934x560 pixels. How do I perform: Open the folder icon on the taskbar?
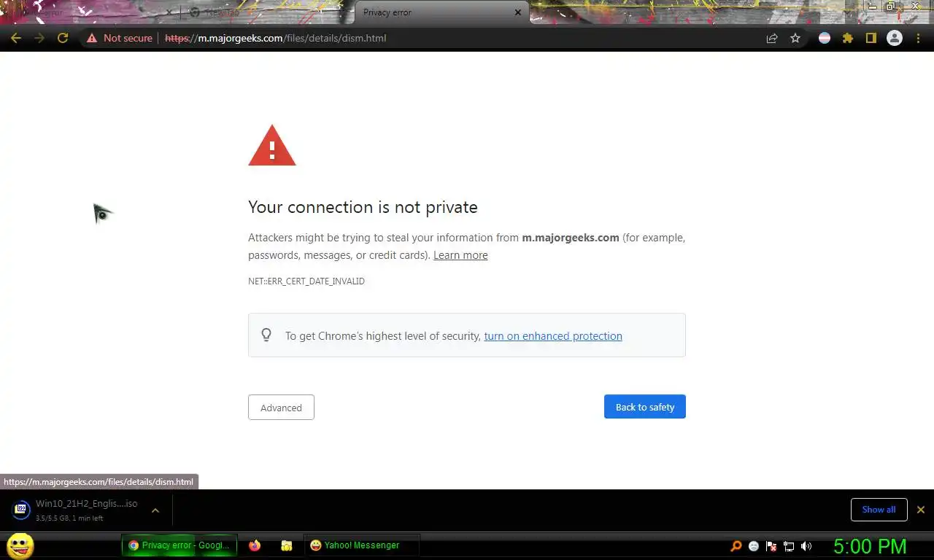[x=287, y=545]
